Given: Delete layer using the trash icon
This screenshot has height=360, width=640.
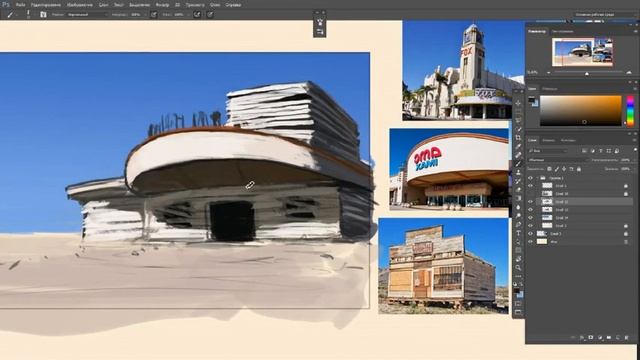Looking at the screenshot, I should click(x=627, y=338).
